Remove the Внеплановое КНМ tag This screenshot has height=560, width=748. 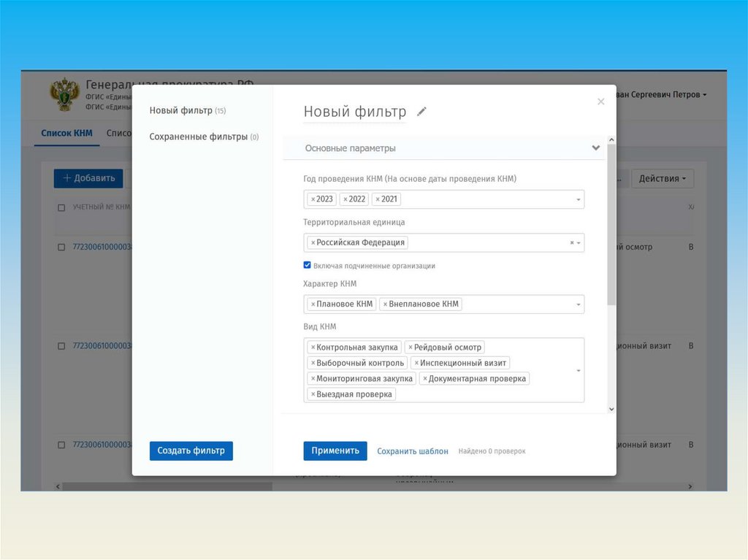386,304
